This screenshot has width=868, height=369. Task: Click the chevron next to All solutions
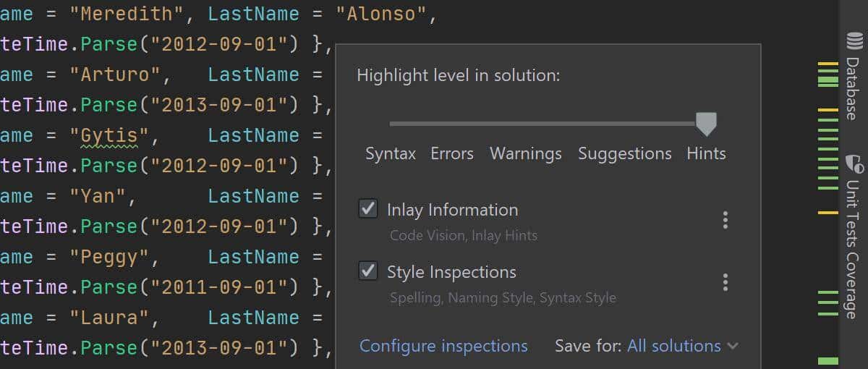point(732,347)
